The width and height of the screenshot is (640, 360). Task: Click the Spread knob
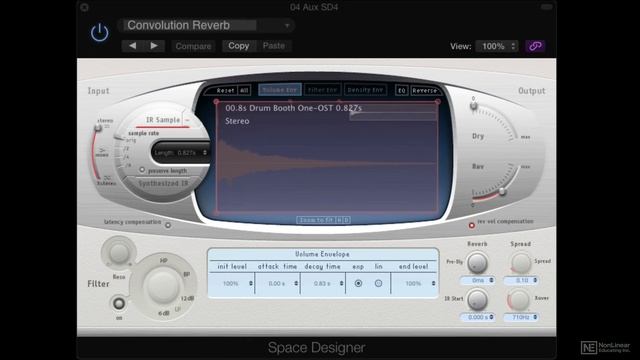(x=520, y=263)
